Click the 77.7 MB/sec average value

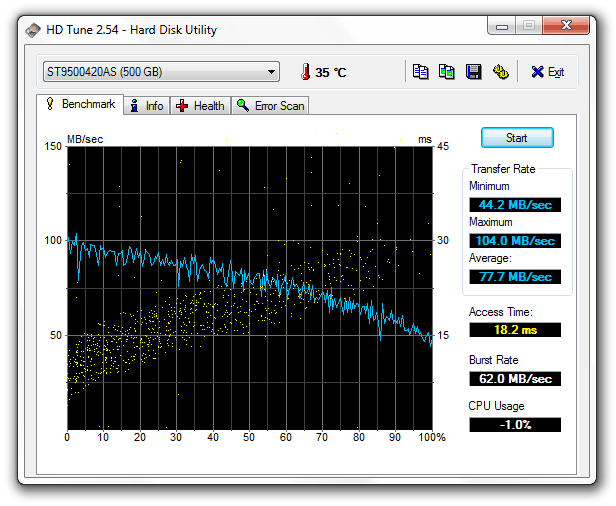[515, 277]
